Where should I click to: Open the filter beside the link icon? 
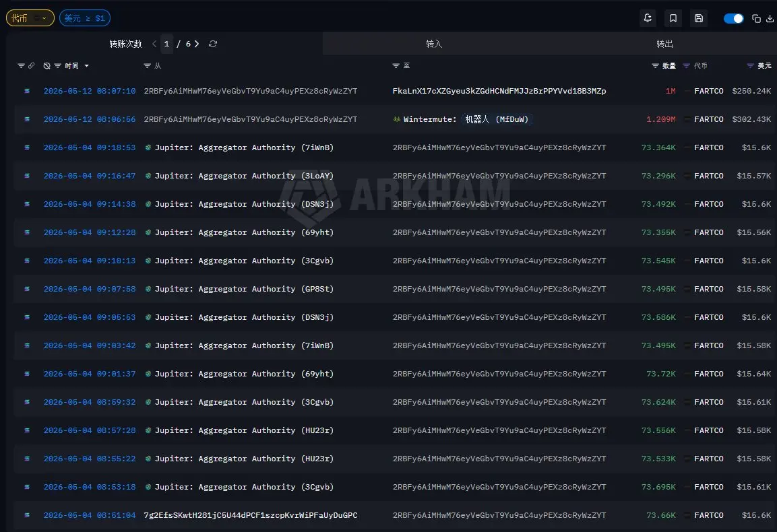[21, 66]
